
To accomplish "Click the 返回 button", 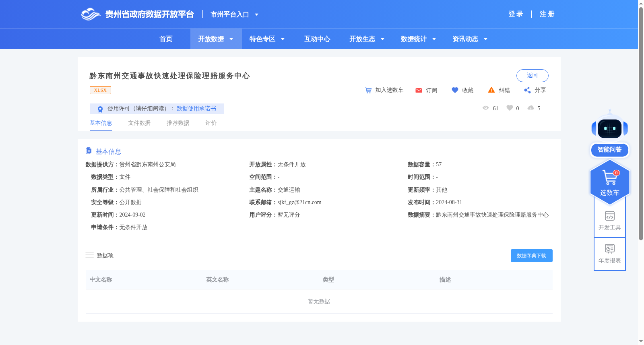I will [x=532, y=76].
